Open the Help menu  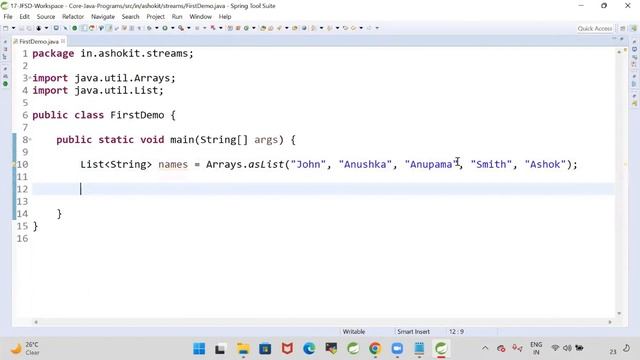[225, 17]
